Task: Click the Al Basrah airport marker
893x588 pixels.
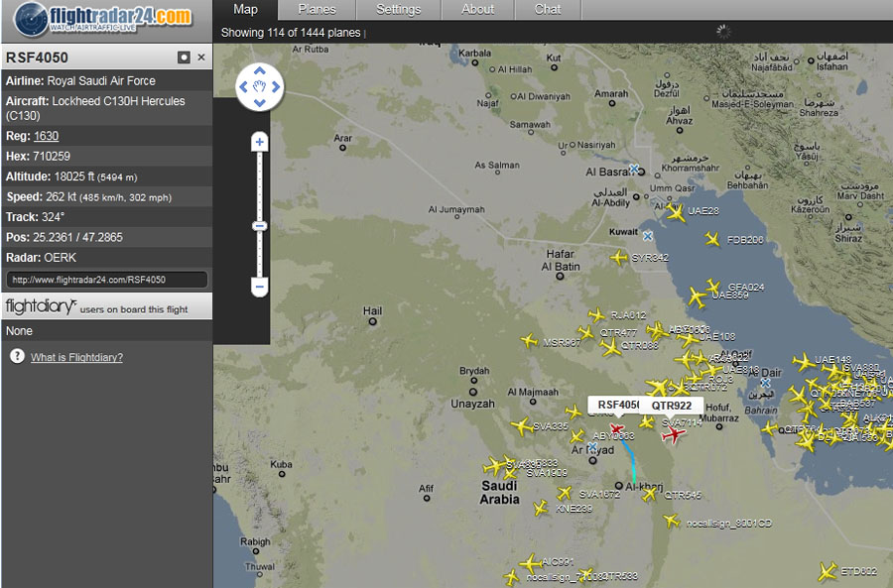Action: coord(634,169)
